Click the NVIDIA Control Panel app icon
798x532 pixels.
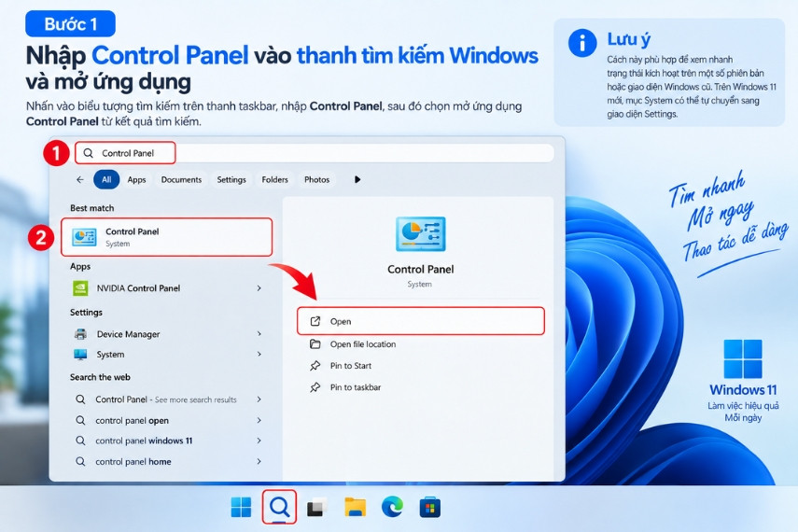pyautogui.click(x=80, y=288)
